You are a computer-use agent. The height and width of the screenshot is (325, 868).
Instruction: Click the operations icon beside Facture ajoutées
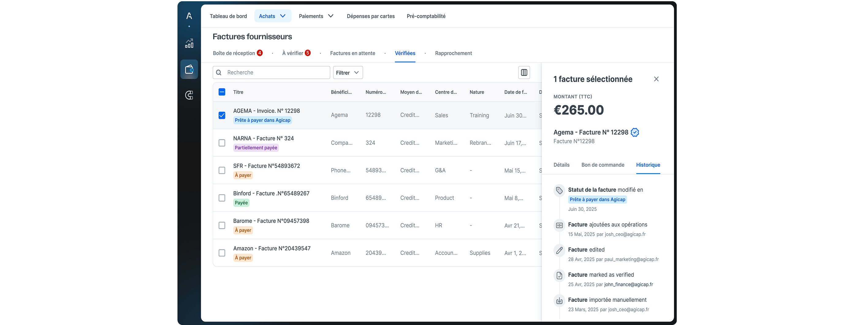(559, 225)
